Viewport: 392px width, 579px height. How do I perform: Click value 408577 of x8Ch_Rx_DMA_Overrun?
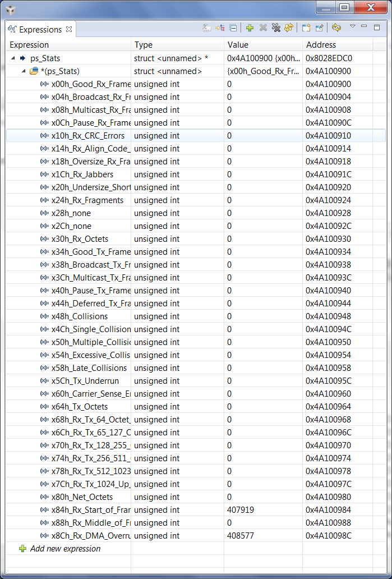coord(240,535)
